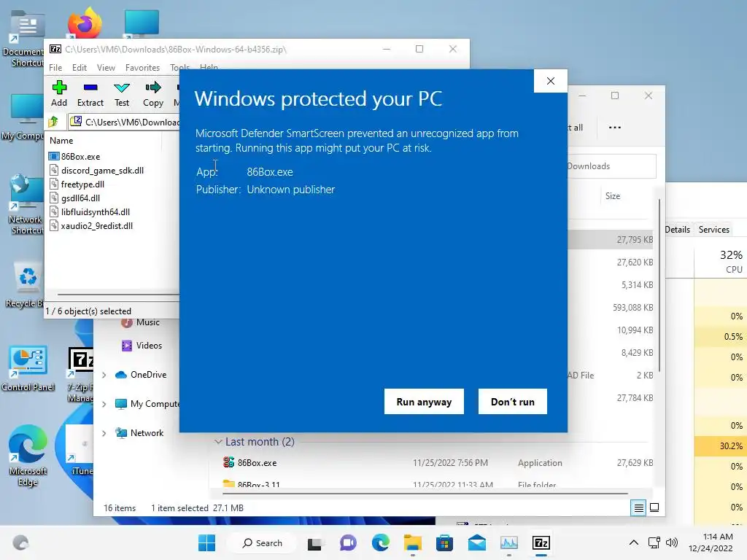Click the network tray icon
This screenshot has width=747, height=560.
pyautogui.click(x=654, y=542)
